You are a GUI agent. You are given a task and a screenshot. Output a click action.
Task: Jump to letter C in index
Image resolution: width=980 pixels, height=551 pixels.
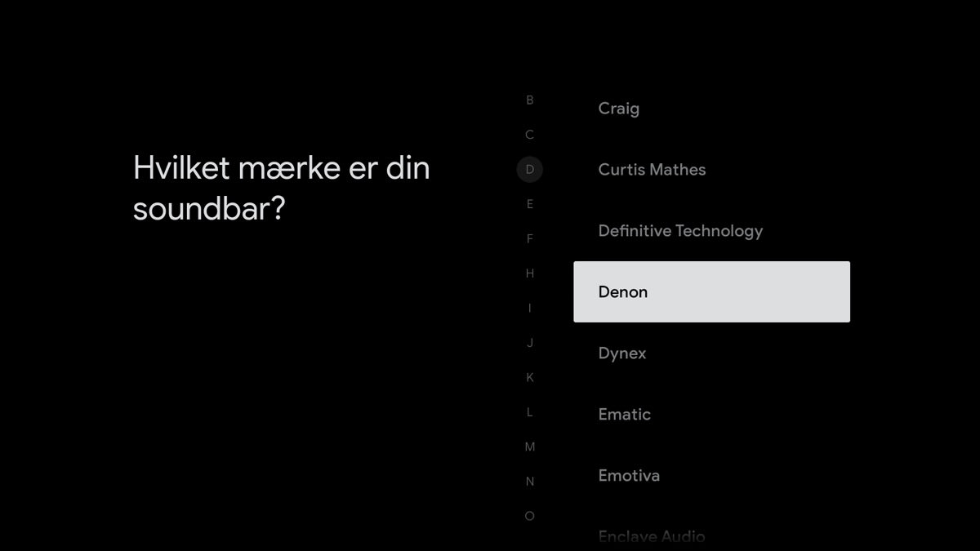(529, 135)
